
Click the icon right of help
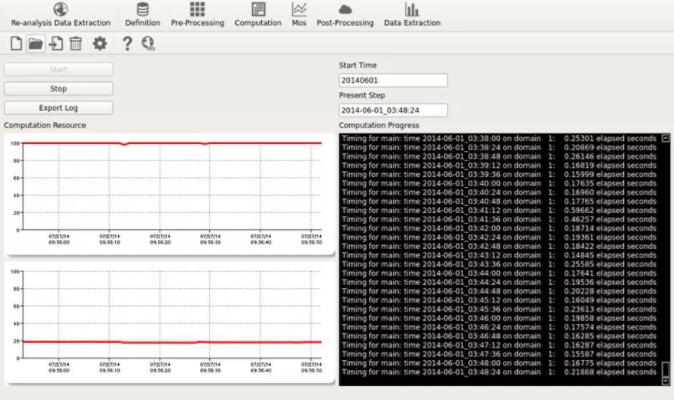[x=148, y=43]
